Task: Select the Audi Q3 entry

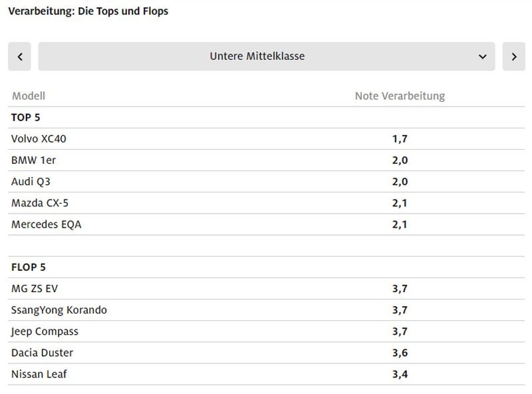Action: (31, 182)
